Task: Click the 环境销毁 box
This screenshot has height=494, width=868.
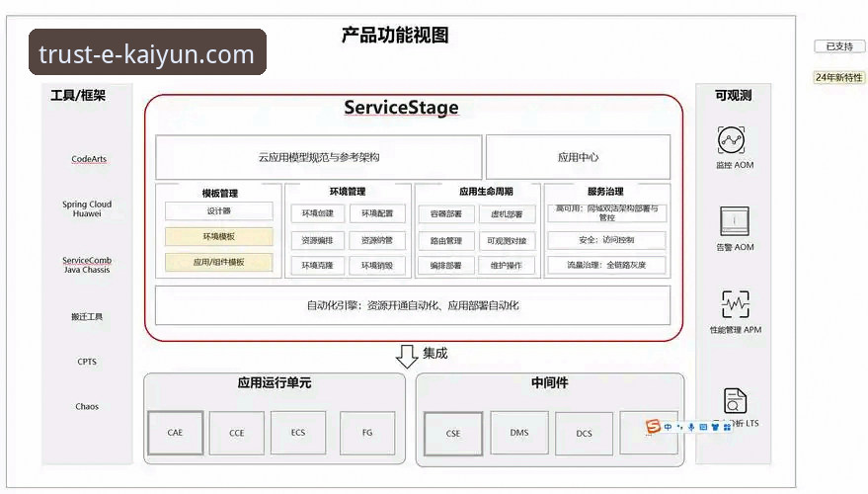Action: click(377, 265)
